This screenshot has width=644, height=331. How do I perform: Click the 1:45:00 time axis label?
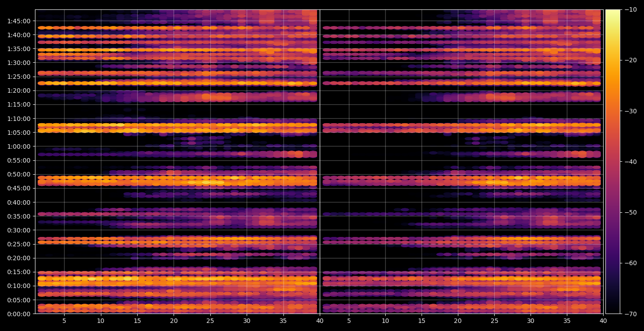[19, 21]
